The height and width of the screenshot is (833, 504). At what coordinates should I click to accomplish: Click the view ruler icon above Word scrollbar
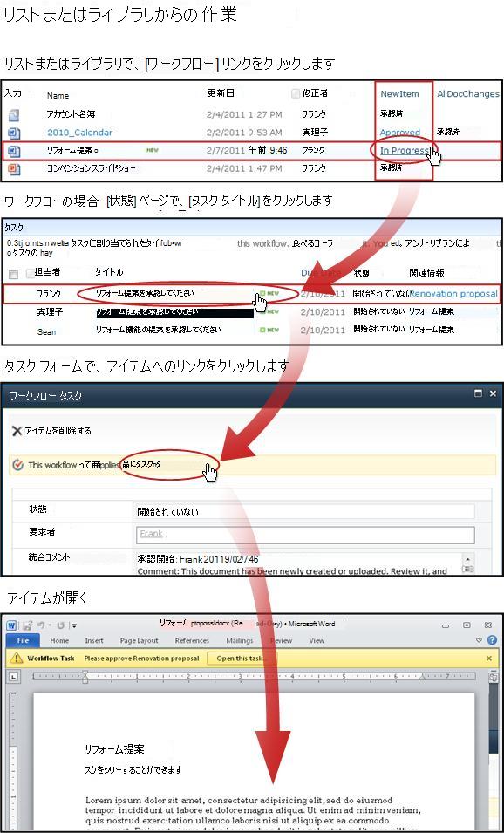[x=493, y=678]
